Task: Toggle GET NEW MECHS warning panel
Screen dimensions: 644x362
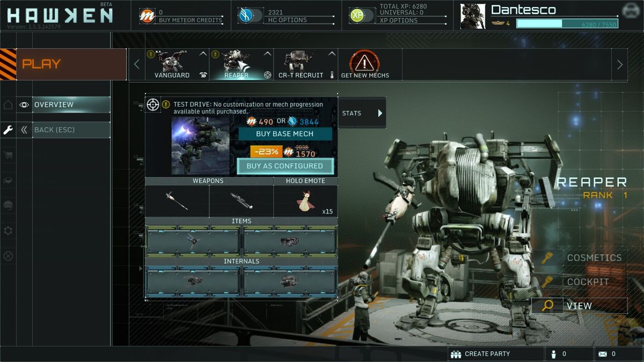Action: coord(364,63)
